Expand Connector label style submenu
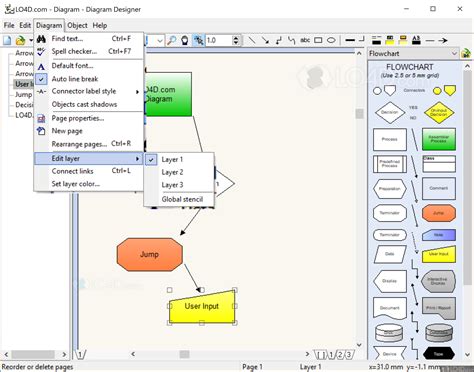474x372 pixels. [x=89, y=91]
